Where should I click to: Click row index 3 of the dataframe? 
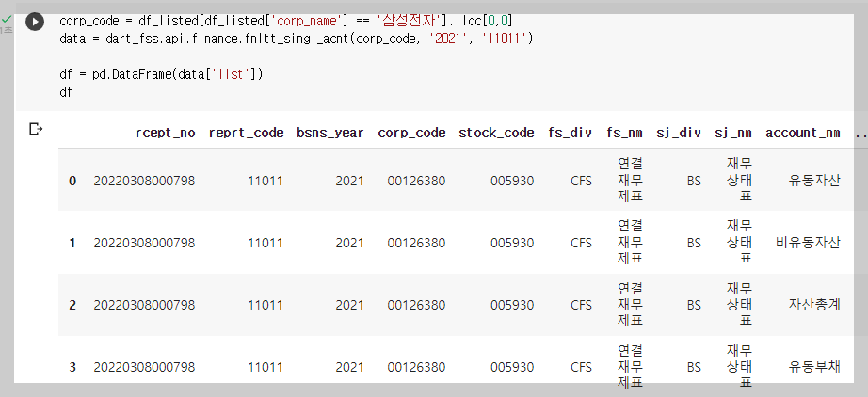tap(72, 367)
